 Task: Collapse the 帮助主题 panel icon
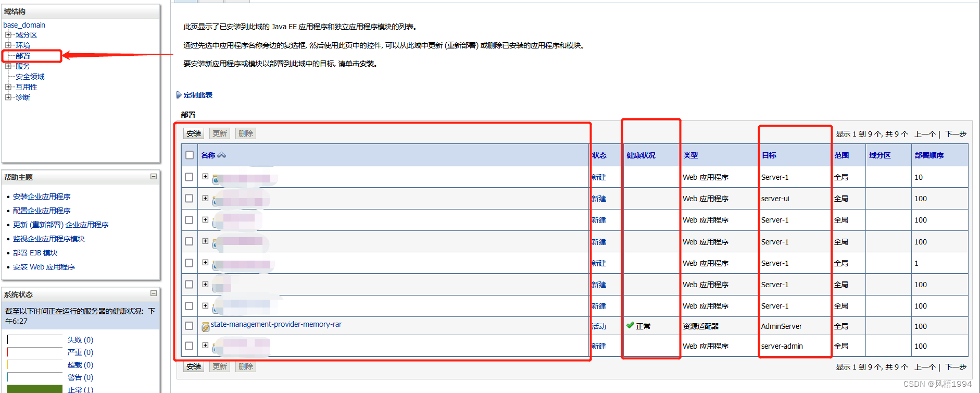tap(154, 177)
